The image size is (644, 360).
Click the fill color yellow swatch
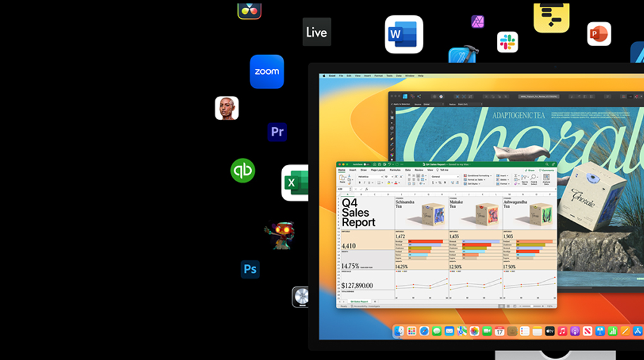point(389,183)
